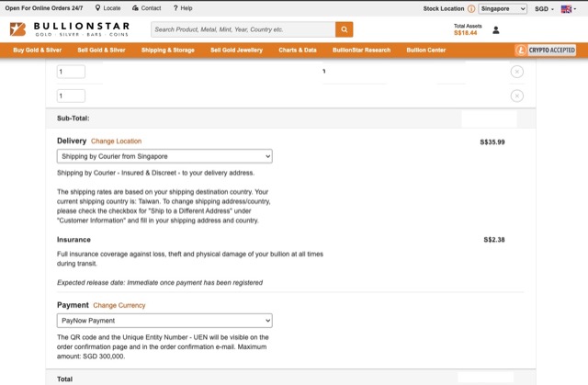Remove the second cart item
The image size is (588, 385).
point(516,96)
